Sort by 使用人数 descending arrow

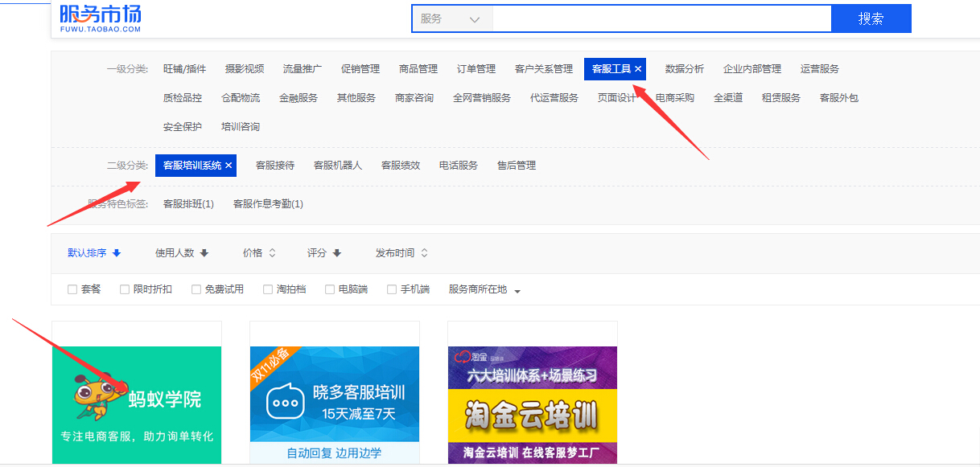tap(204, 253)
